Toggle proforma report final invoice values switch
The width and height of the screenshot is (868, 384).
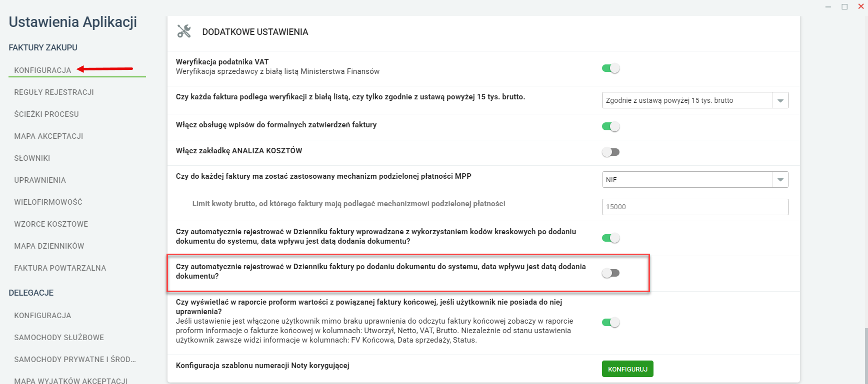coord(610,323)
